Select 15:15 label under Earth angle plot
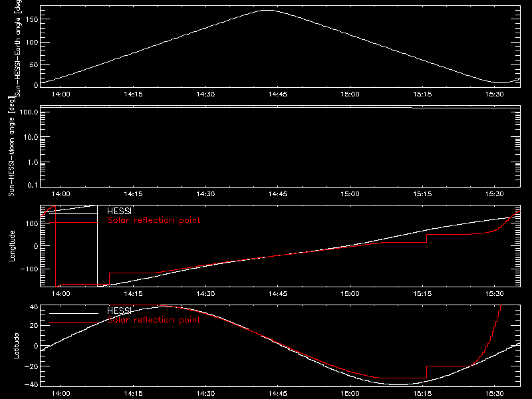This screenshot has width=532, height=399. pos(422,94)
